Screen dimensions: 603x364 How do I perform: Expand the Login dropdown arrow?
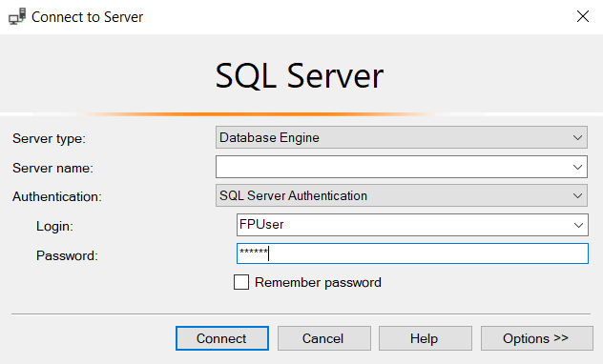[578, 225]
